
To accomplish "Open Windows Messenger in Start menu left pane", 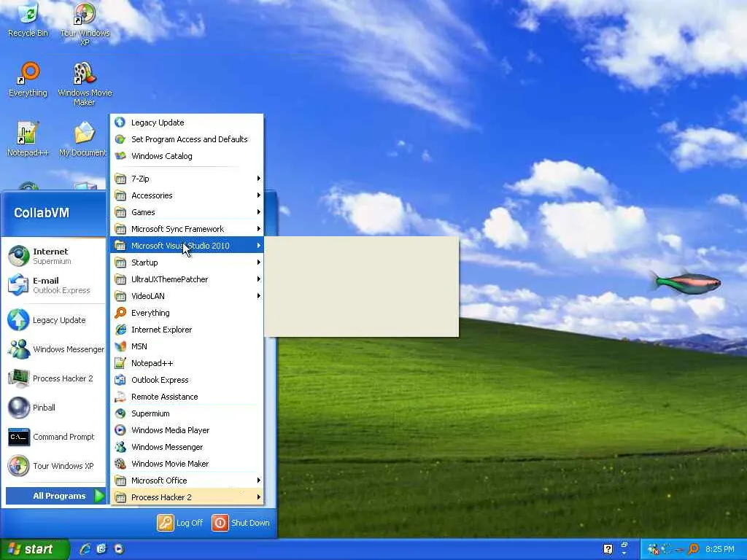I will (x=55, y=349).
